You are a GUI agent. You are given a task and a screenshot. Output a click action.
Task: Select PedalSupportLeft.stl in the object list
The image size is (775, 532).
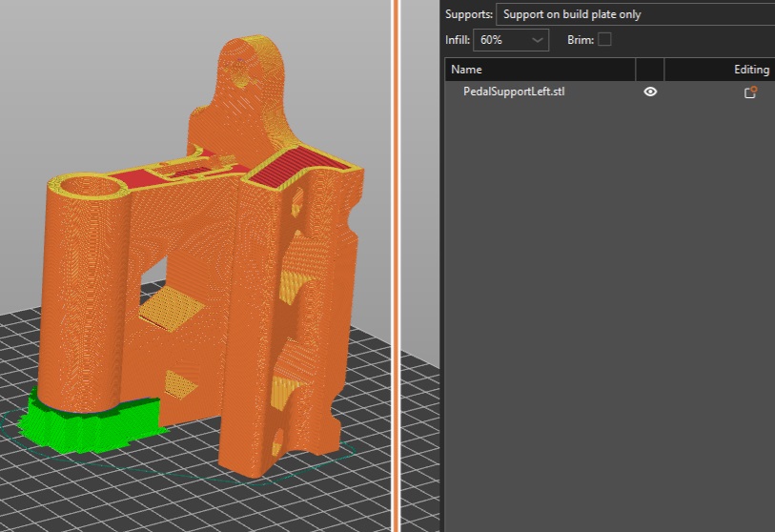pyautogui.click(x=514, y=92)
